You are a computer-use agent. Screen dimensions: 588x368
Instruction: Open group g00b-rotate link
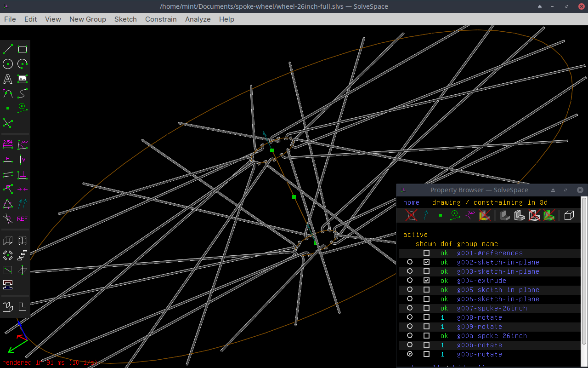tap(480, 345)
